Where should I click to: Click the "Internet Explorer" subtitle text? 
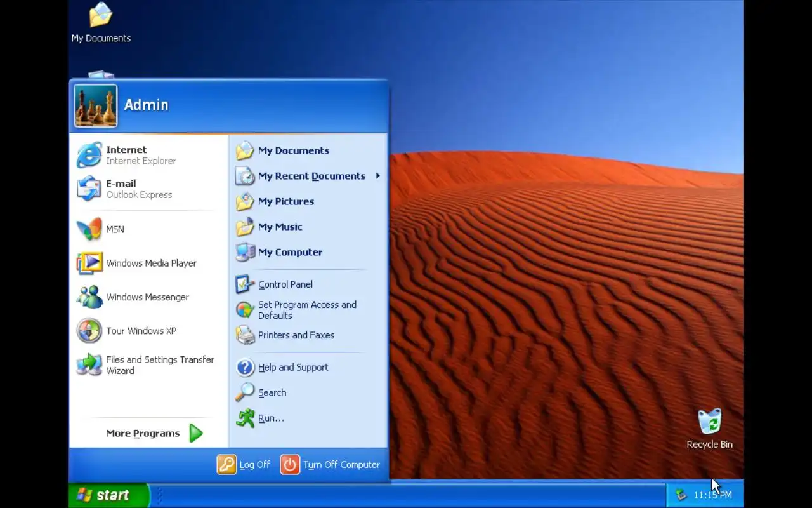[141, 161]
